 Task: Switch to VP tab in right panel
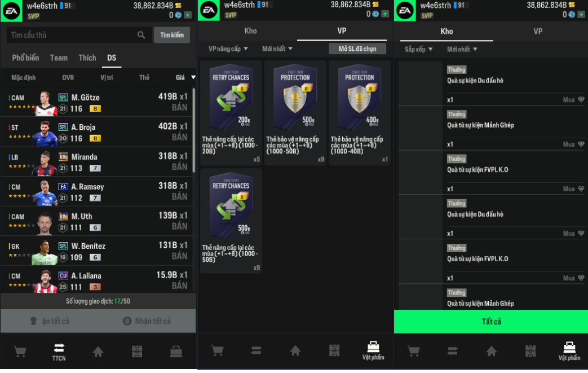(538, 31)
